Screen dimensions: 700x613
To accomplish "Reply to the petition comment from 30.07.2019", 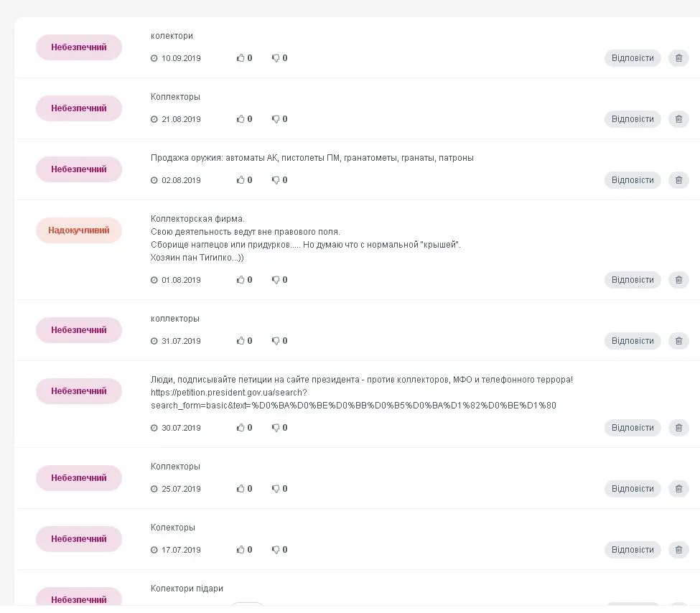I will 633,428.
